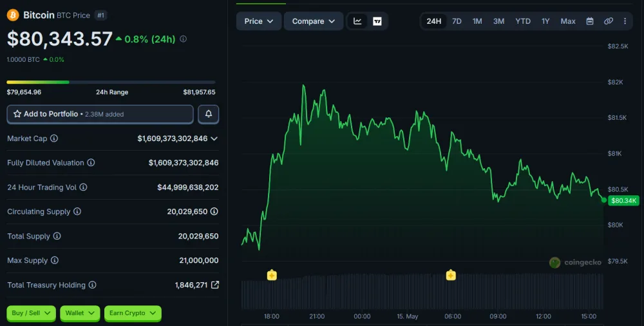Viewport: 644px width, 326px height.
Task: Click the news marker near 06:00
Action: (x=451, y=275)
